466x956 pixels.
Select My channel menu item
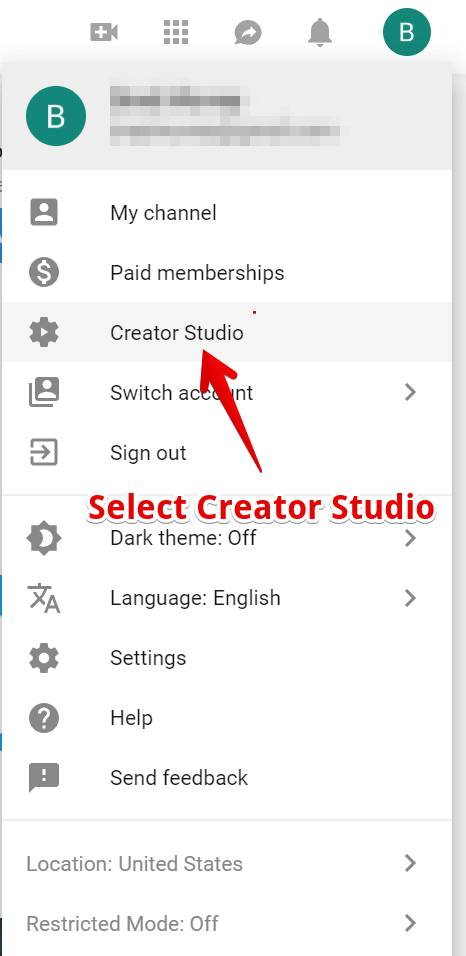pos(227,213)
